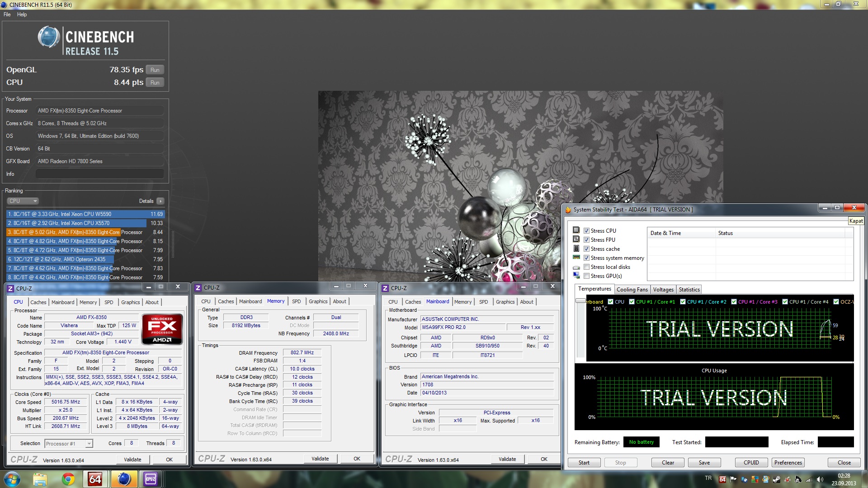Open the CPUID panel in AIDA64
The image size is (868, 488).
point(751,462)
